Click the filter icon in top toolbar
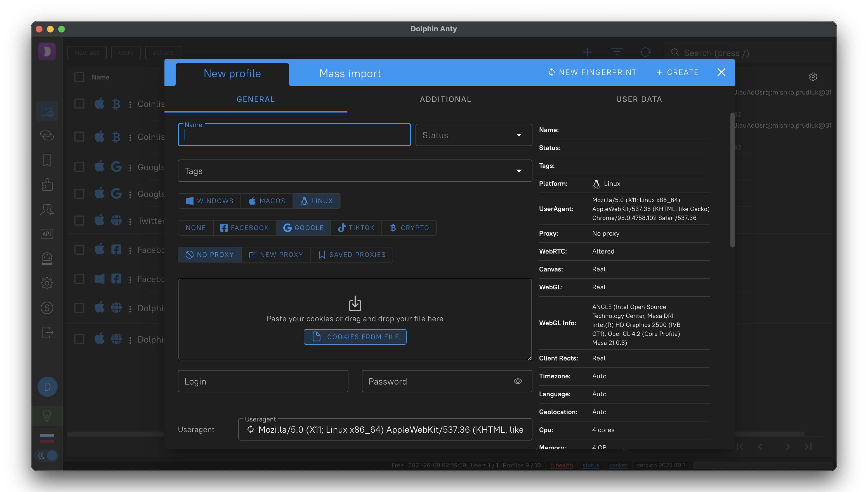The height and width of the screenshot is (492, 868). (617, 52)
